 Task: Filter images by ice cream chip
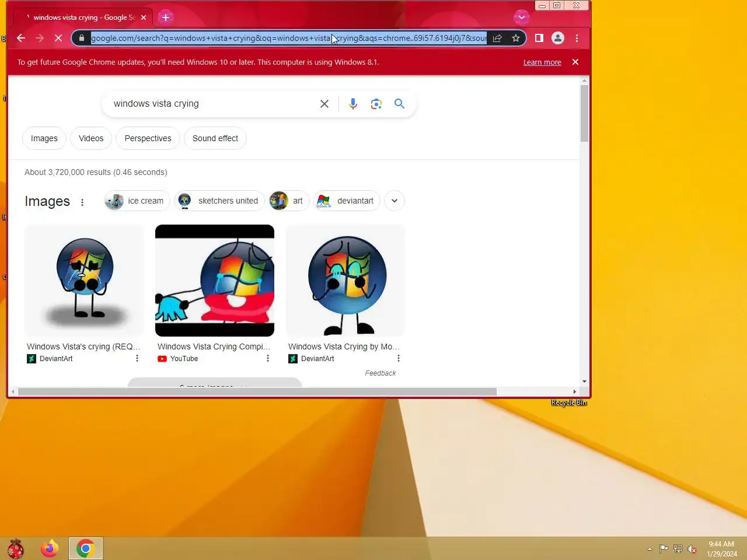click(x=137, y=201)
